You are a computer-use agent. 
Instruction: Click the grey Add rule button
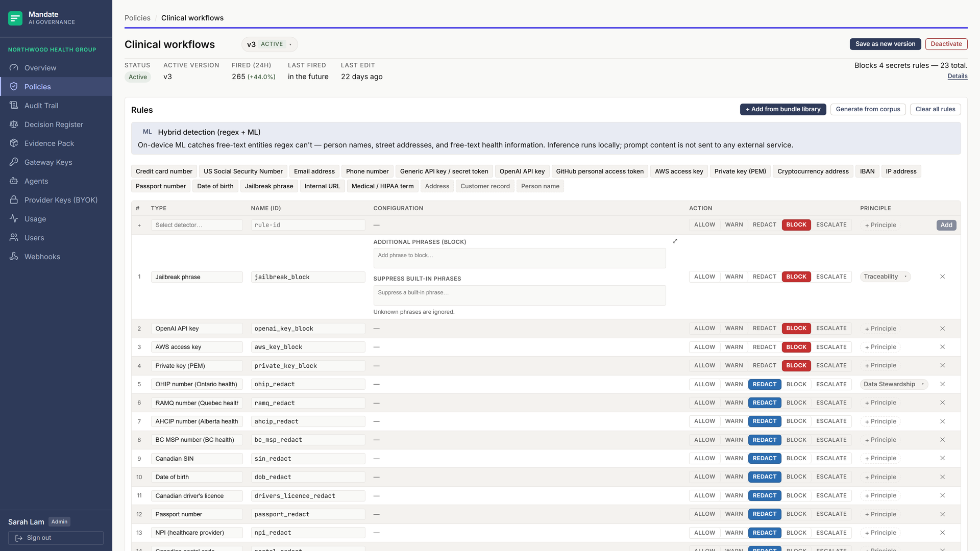946,225
